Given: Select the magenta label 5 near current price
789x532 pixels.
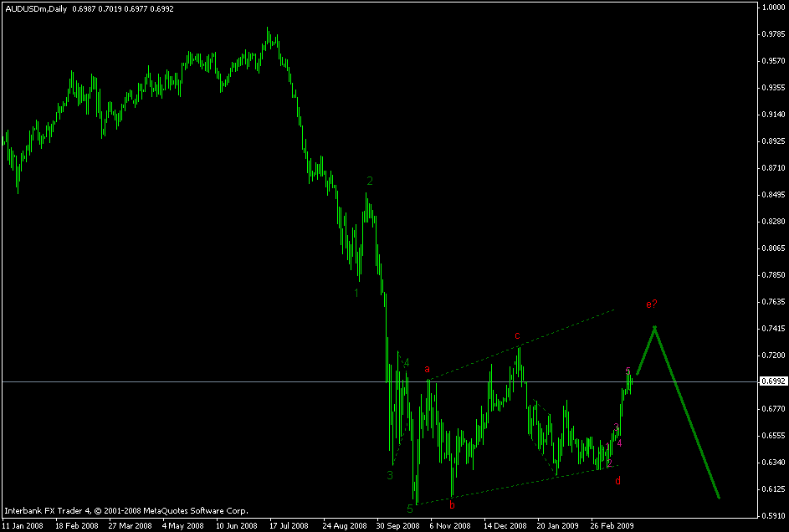Looking at the screenshot, I should point(627,370).
